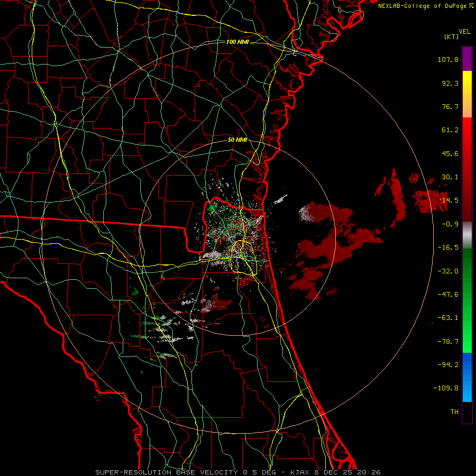
Task: Select the 107.8 legend value
Action: [x=448, y=59]
